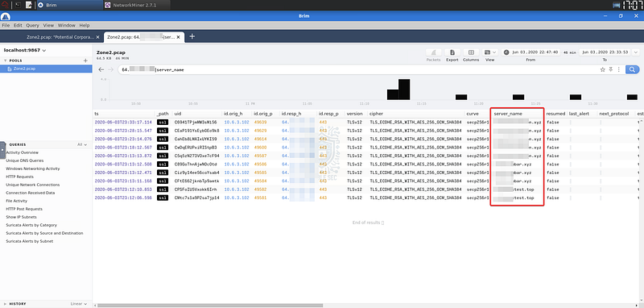Open the text editor taskbar icon
This screenshot has width=644, height=308.
tap(29, 5)
